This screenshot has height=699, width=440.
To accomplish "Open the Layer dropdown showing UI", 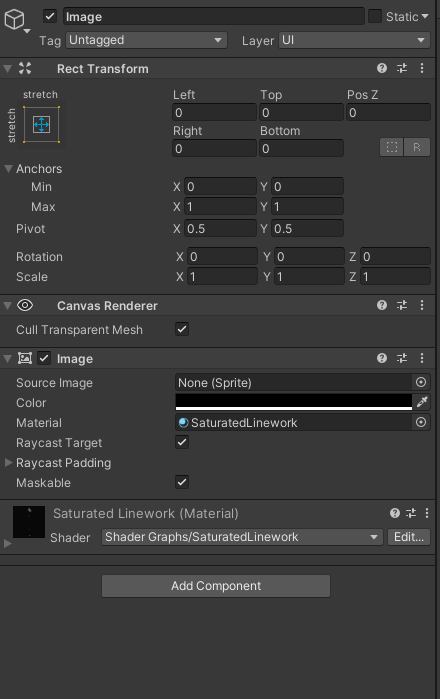I will click(x=354, y=40).
